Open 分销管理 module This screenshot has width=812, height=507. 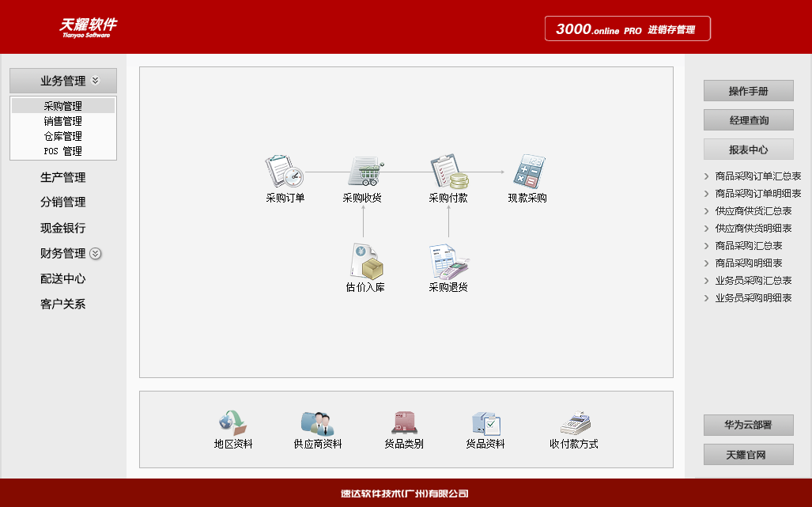[x=63, y=202]
